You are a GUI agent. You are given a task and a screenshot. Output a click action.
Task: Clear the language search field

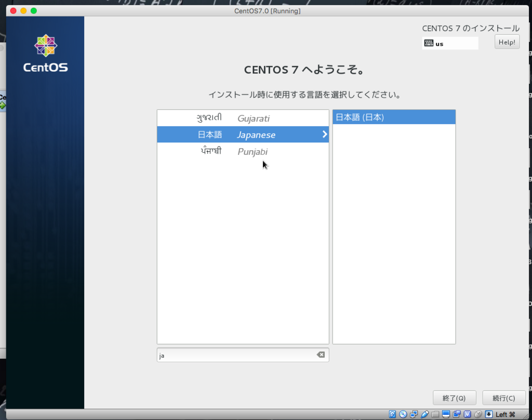click(321, 355)
